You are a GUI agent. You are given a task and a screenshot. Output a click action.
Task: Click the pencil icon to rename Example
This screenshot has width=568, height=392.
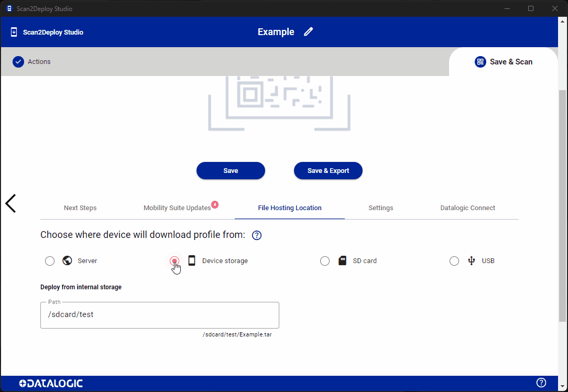pyautogui.click(x=308, y=32)
